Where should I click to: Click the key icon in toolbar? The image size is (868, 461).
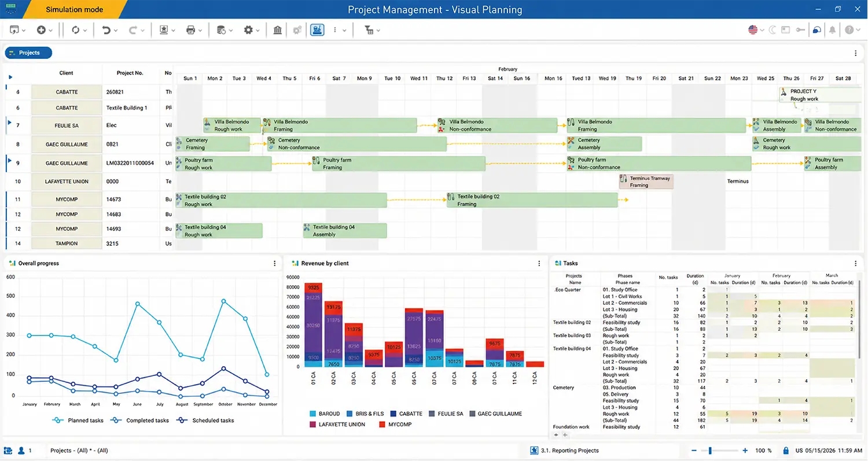pos(801,30)
